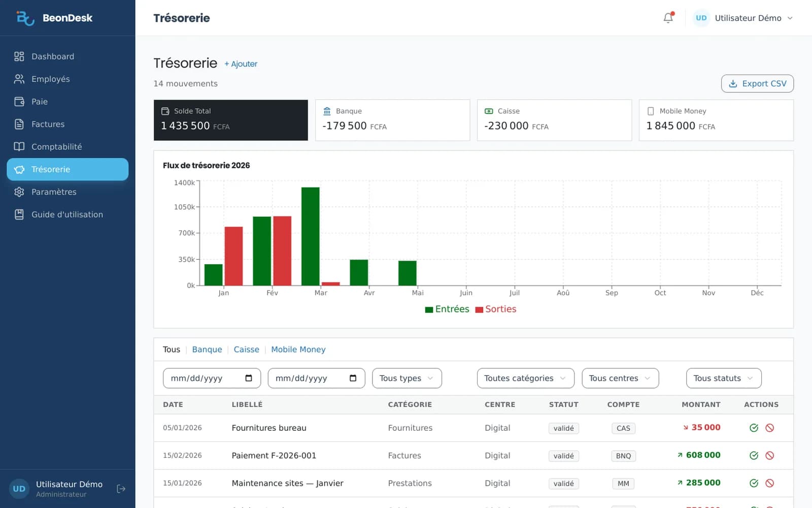The width and height of the screenshot is (812, 508).
Task: Select the Banque balance card
Action: point(393,120)
